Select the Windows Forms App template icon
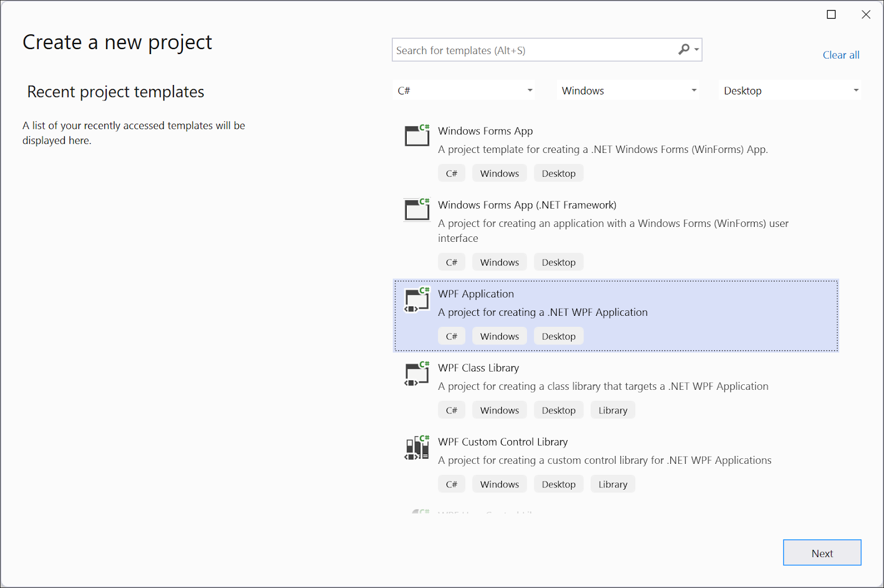 tap(417, 135)
